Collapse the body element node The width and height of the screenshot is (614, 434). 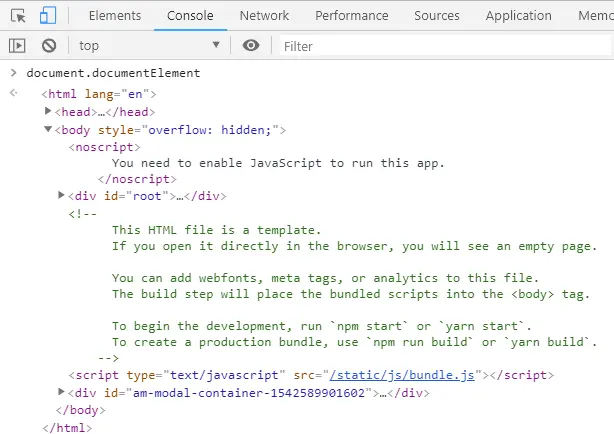48,129
